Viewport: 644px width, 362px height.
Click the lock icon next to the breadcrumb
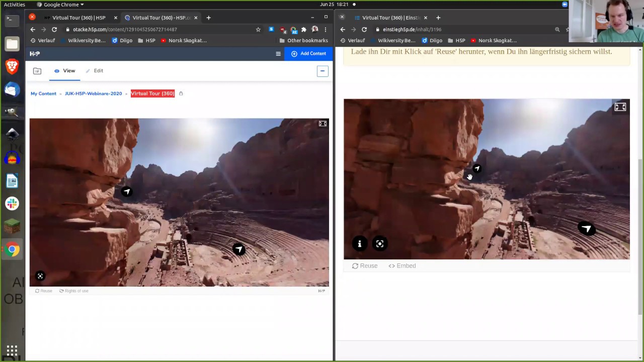pyautogui.click(x=181, y=94)
